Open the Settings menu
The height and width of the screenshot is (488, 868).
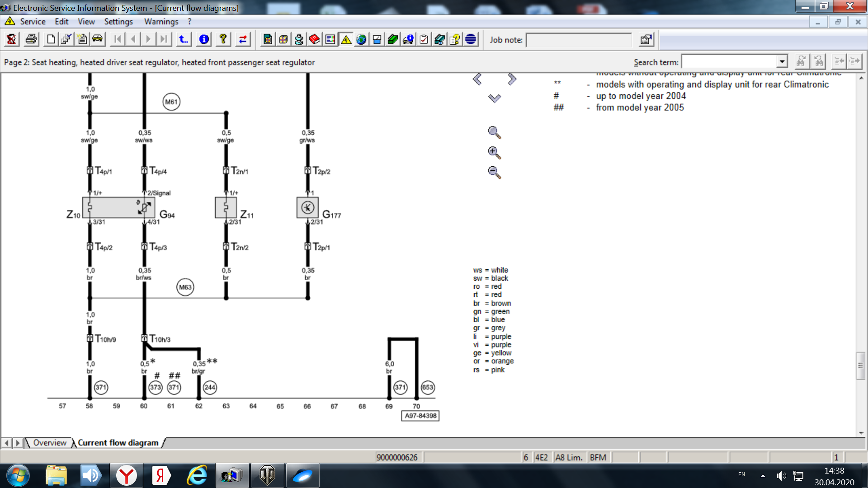click(118, 21)
